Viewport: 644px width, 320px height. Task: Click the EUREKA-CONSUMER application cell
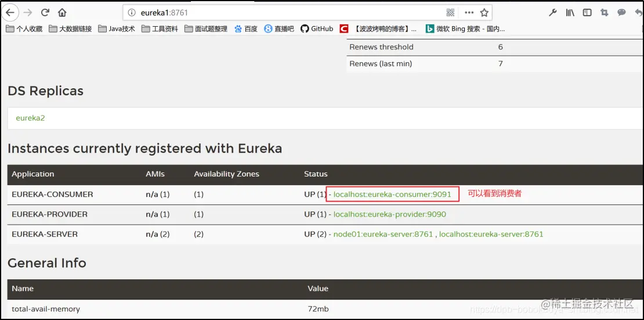click(x=53, y=195)
